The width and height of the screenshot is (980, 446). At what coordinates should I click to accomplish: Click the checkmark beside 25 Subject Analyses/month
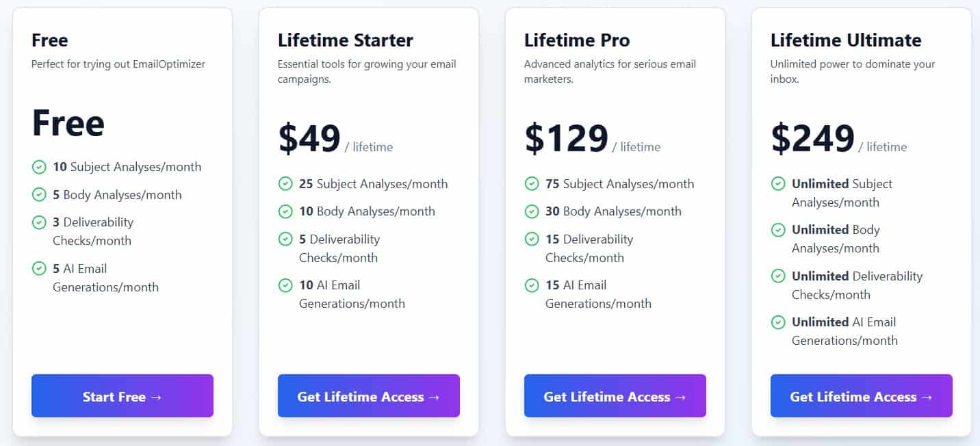click(285, 184)
